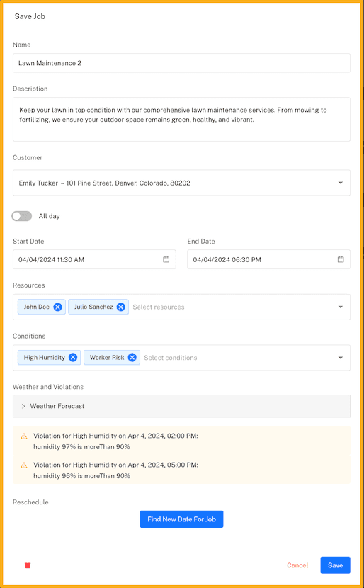This screenshot has height=588, width=364.
Task: Open the Conditions dropdown arrow
Action: pos(341,358)
